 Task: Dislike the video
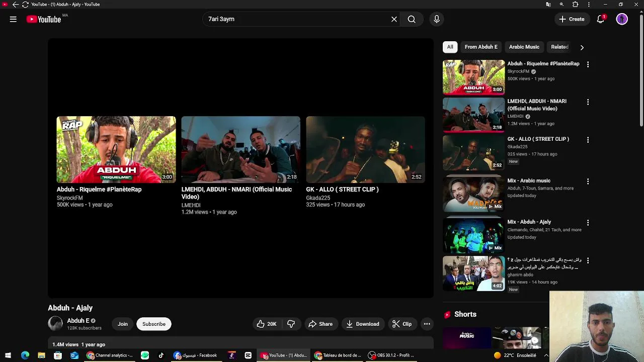pyautogui.click(x=291, y=324)
